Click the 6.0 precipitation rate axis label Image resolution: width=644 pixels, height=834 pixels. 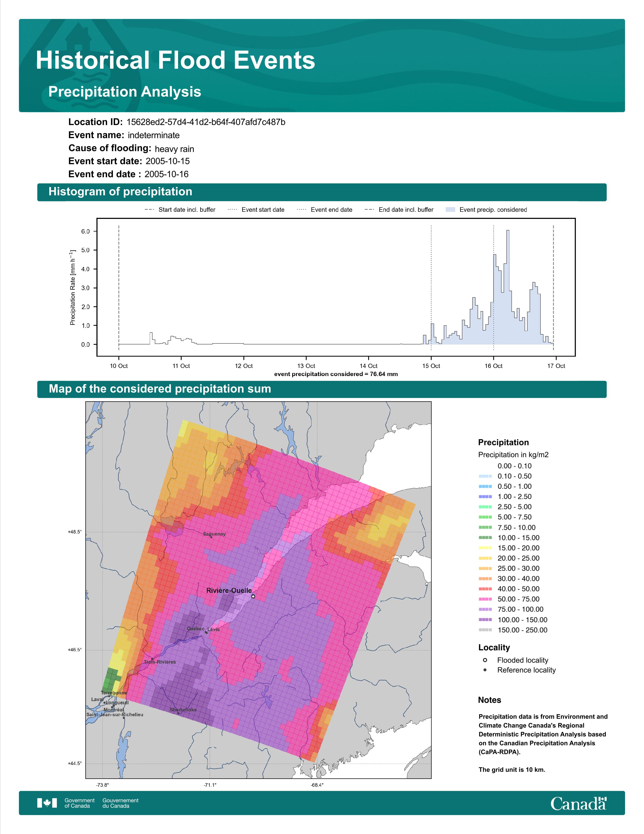[85, 231]
